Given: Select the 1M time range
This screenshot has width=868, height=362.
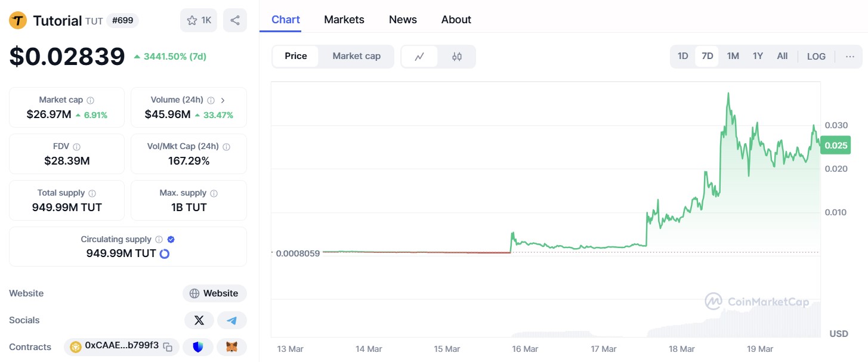Looking at the screenshot, I should (x=733, y=56).
